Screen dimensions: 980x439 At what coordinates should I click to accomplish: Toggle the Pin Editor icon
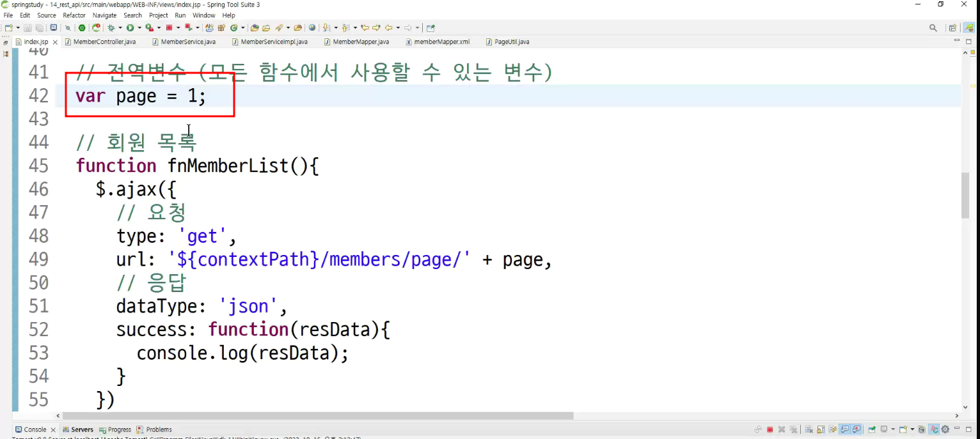point(431,28)
